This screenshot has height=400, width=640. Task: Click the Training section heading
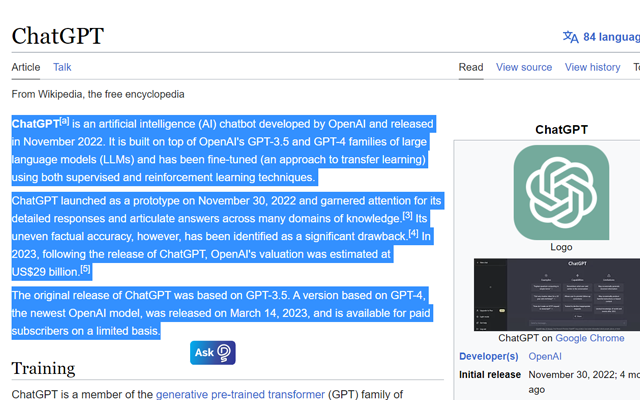(43, 368)
